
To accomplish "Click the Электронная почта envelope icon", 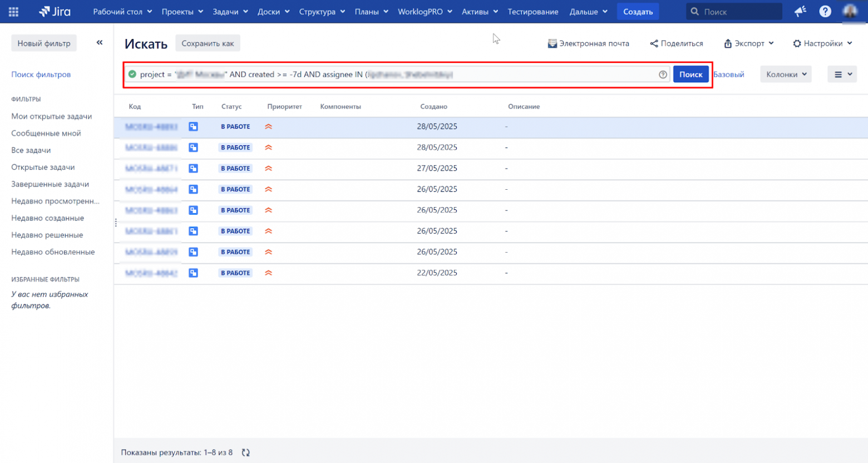I will point(552,43).
